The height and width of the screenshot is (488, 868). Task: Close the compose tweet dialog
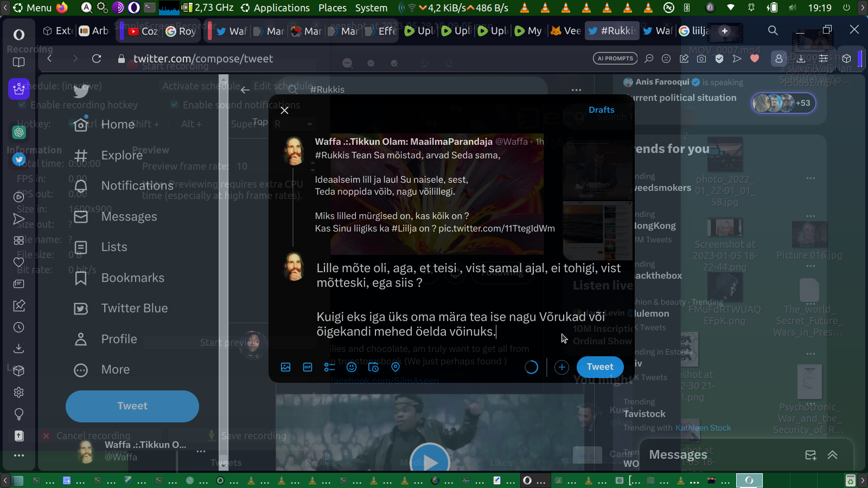[284, 110]
